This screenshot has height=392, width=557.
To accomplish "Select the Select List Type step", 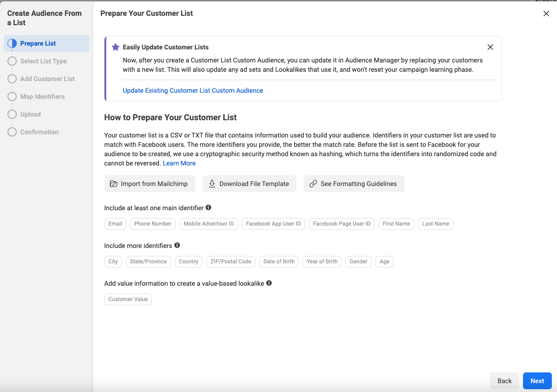I will pyautogui.click(x=43, y=61).
